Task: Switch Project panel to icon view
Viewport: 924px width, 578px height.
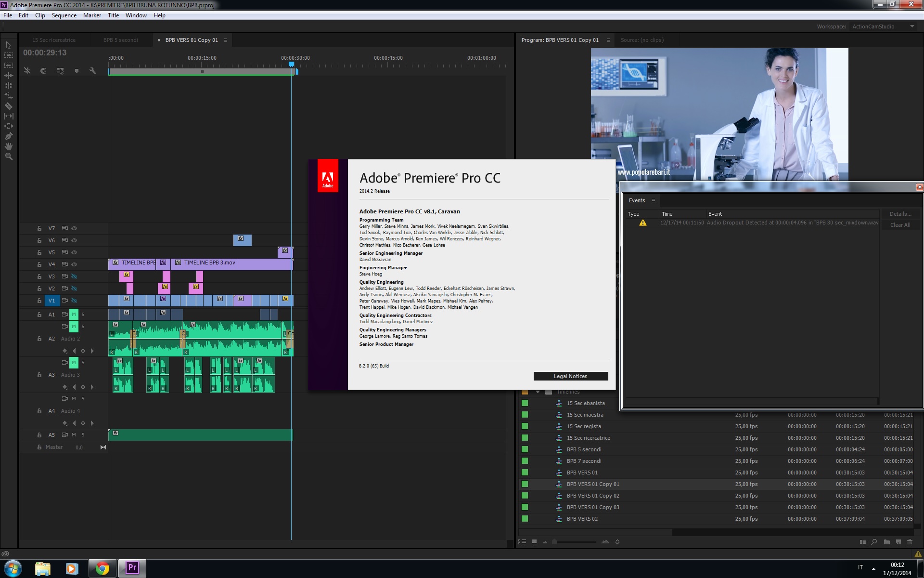Action: pos(534,542)
